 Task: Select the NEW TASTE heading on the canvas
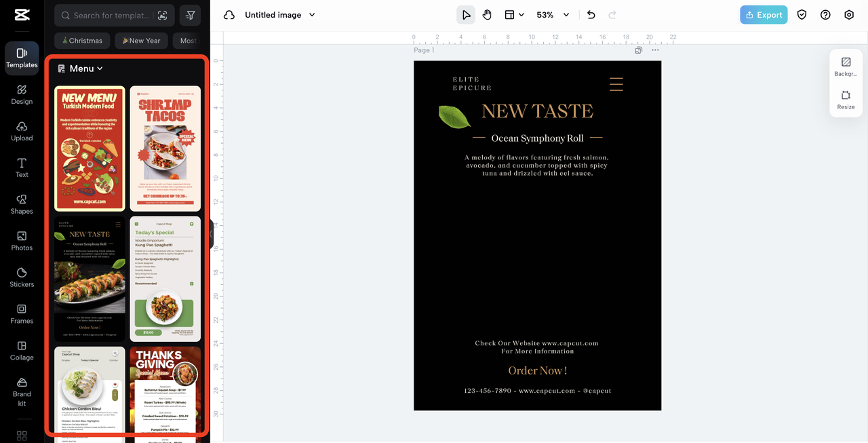pyautogui.click(x=537, y=111)
